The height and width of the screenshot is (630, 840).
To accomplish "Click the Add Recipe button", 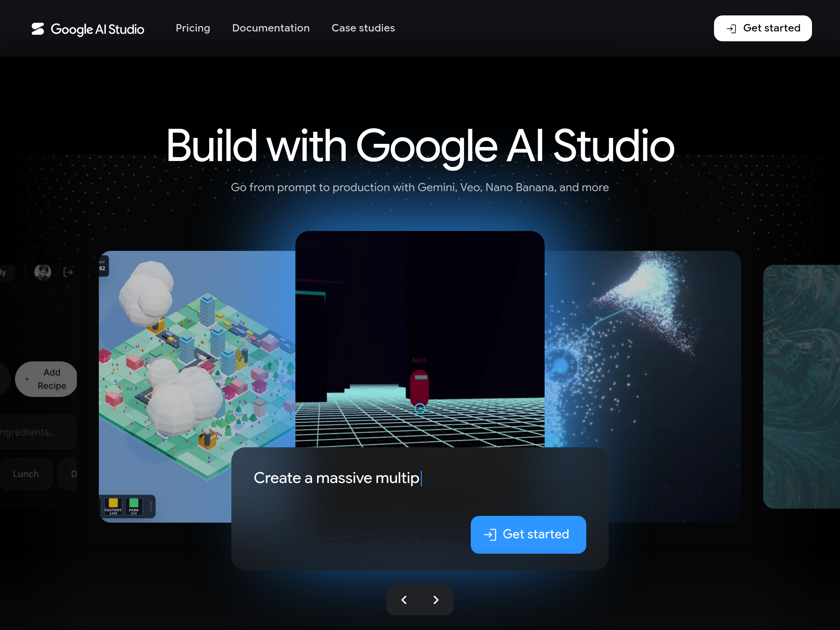I will pos(46,379).
